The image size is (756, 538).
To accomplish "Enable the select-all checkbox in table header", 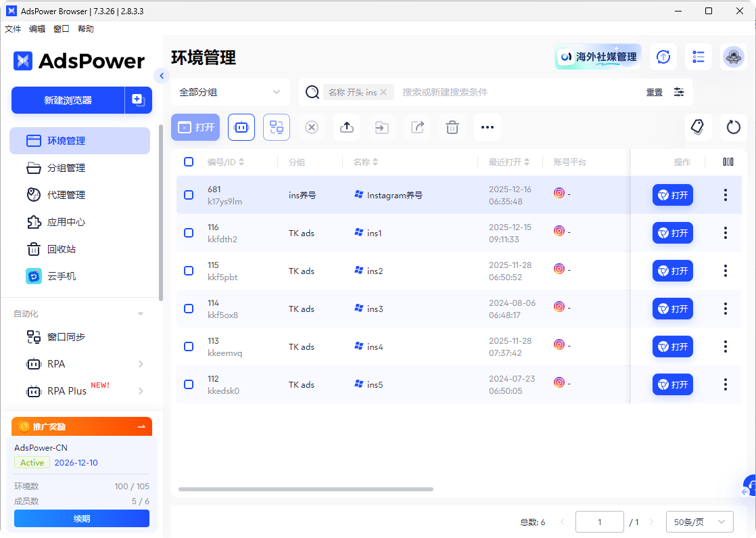I will pyautogui.click(x=188, y=162).
